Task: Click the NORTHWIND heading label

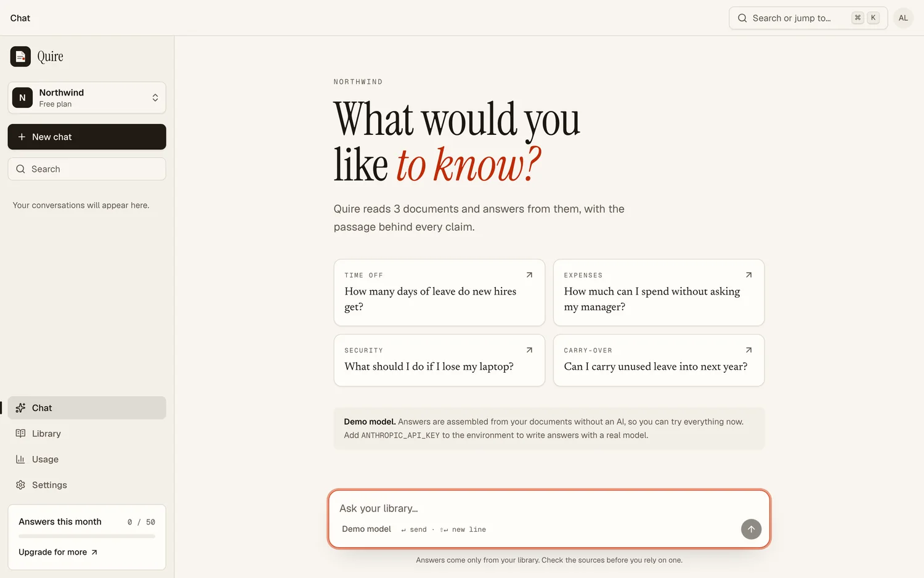Action: pos(358,82)
